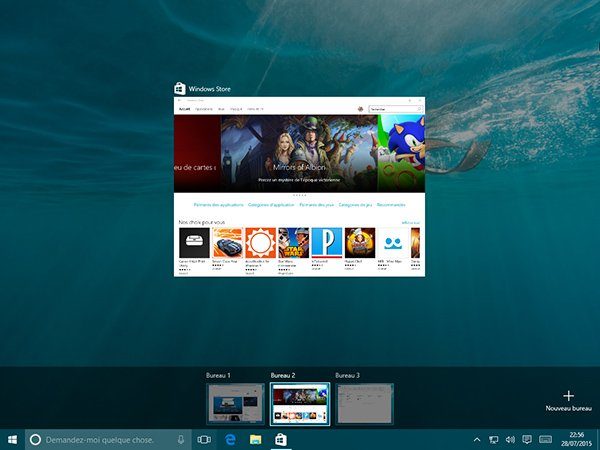This screenshot has width=600, height=450.
Task: Open File Explorer from the taskbar
Action: (x=256, y=439)
